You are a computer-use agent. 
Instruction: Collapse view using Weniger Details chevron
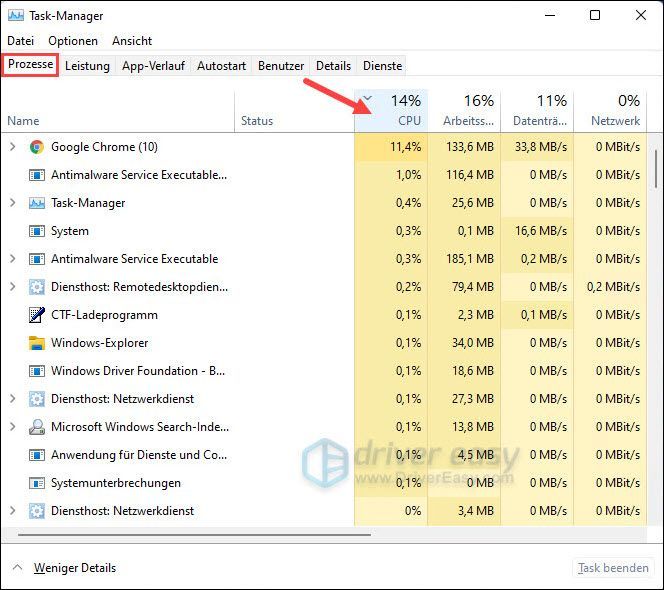(17, 567)
